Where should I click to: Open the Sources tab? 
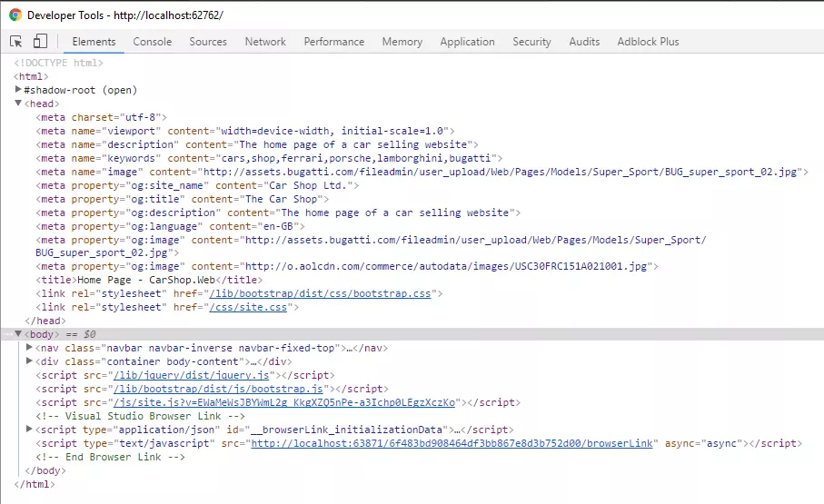tap(208, 42)
